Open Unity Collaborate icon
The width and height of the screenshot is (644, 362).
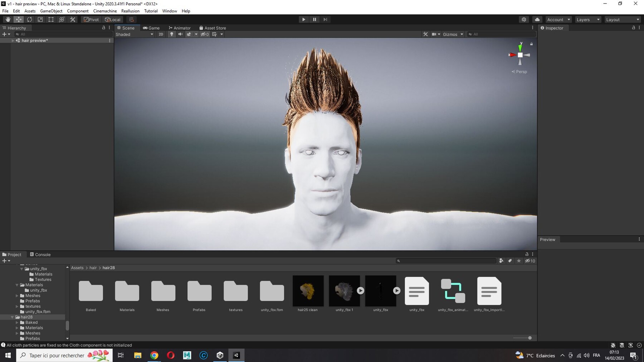coord(524,20)
